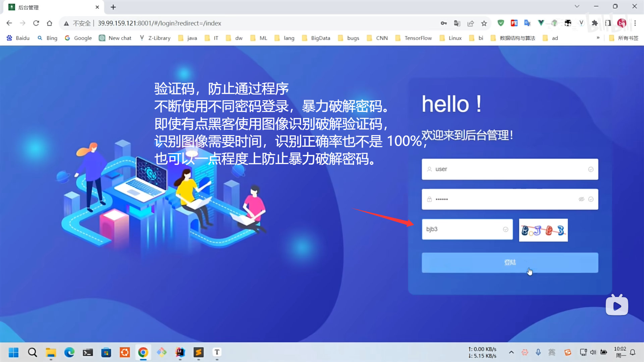Click the translate page icon

coord(457,23)
